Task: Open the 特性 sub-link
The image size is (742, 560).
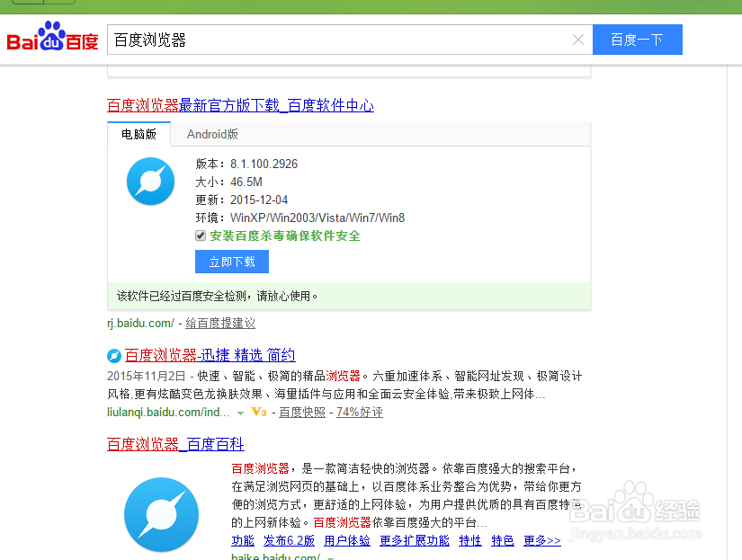Action: pyautogui.click(x=470, y=540)
